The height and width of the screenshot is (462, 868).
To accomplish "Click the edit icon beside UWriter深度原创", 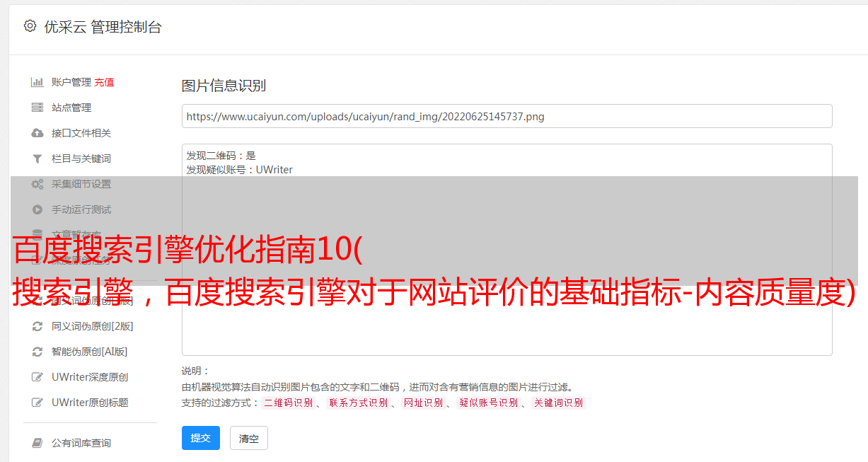I will click(37, 377).
